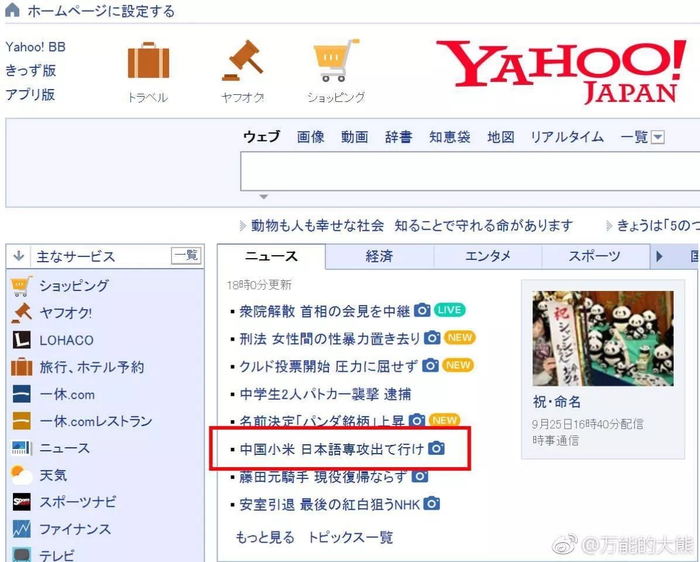Open the ショッピング cart icon at top

tap(336, 61)
